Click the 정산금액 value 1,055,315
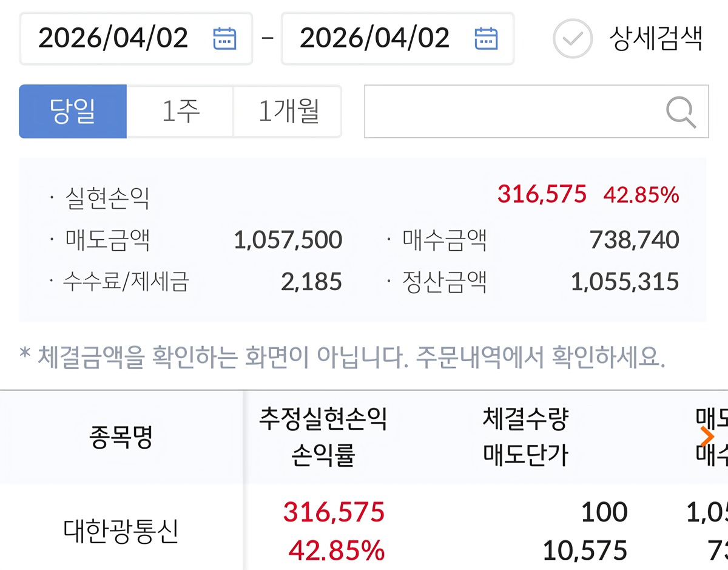The height and width of the screenshot is (570, 728). pos(625,282)
